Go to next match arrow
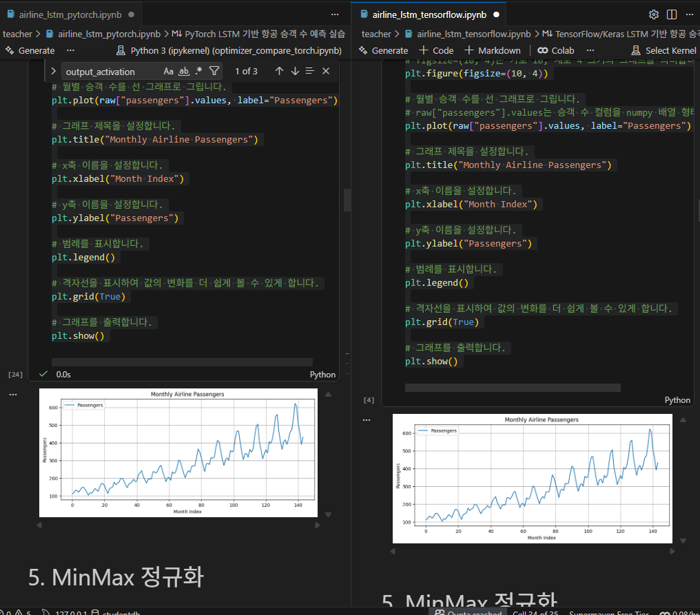 pos(295,71)
